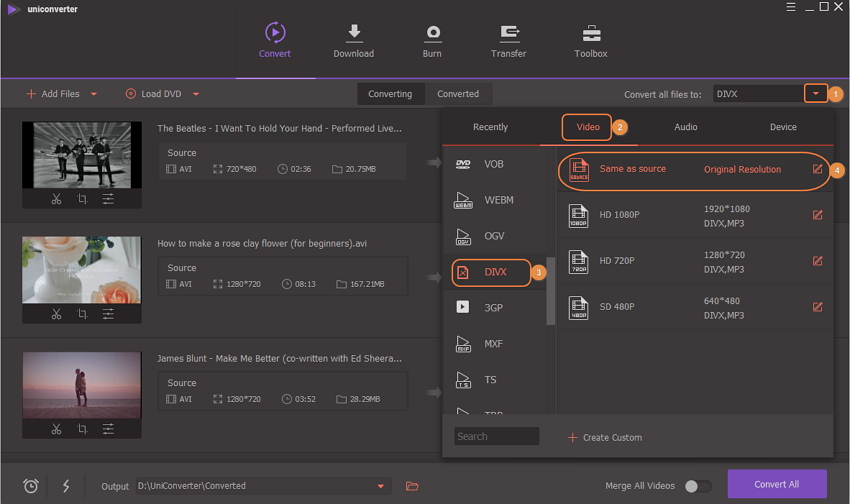Click the format Search field

pyautogui.click(x=497, y=436)
